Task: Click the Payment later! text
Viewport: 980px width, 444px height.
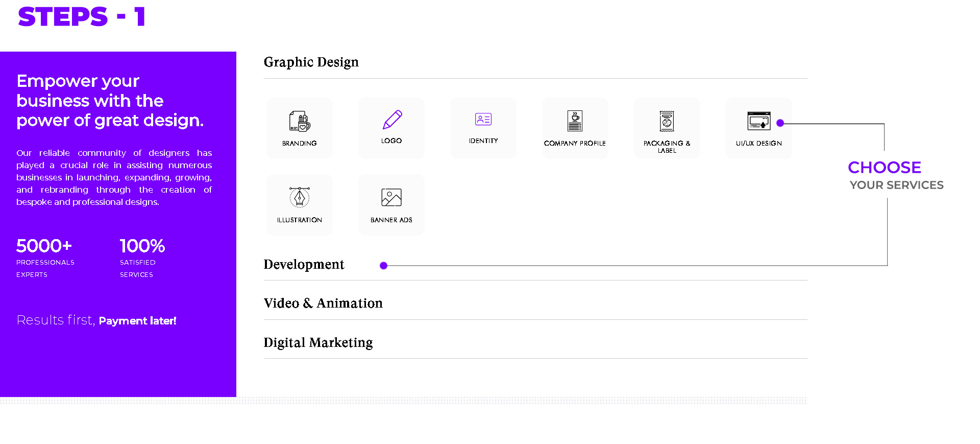Action: (x=137, y=321)
